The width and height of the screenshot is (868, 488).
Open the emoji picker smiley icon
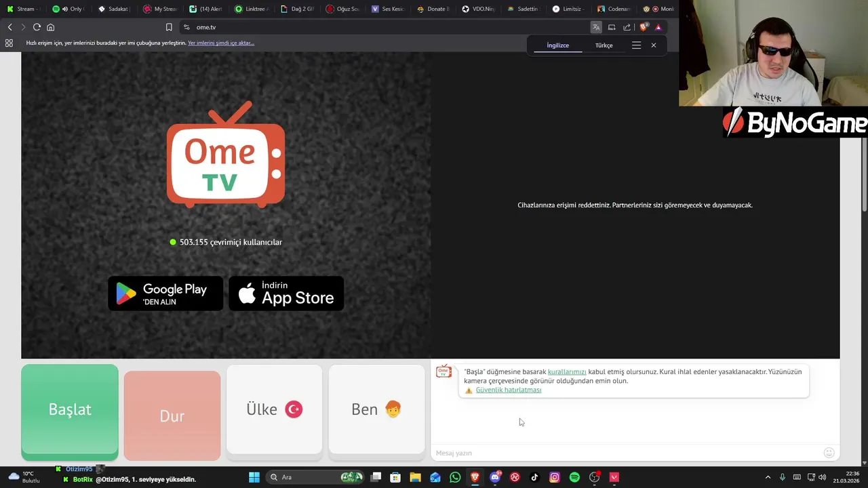(x=829, y=453)
